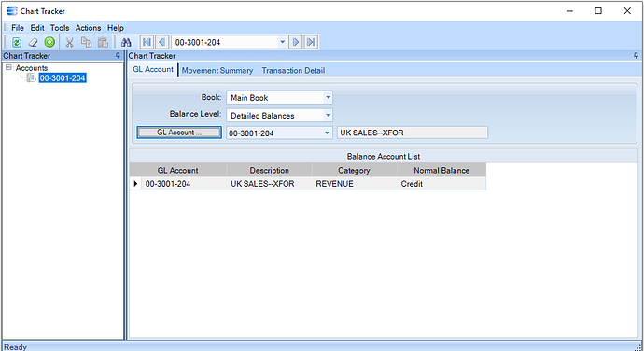
Task: Select the 00-3001-204 tree item
Action: click(63, 77)
